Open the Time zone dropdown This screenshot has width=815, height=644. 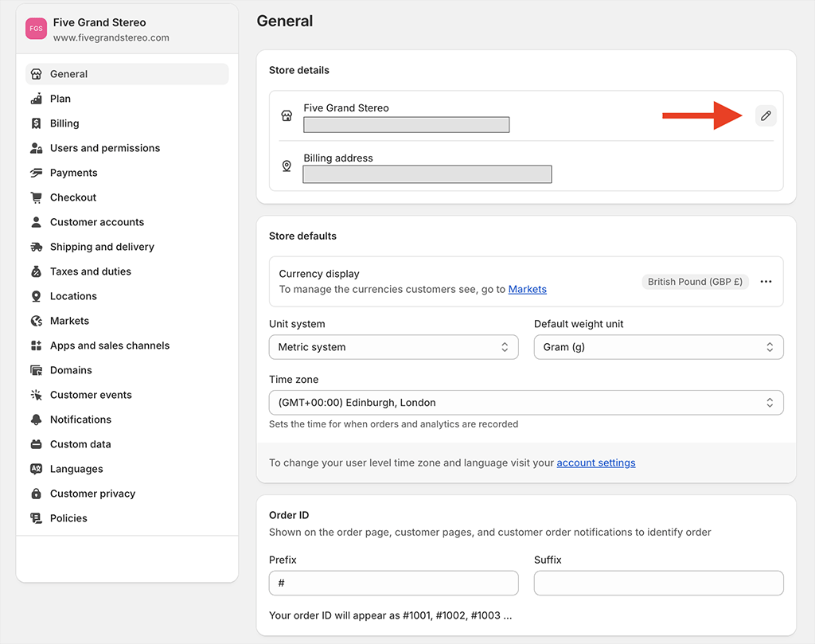pos(526,403)
